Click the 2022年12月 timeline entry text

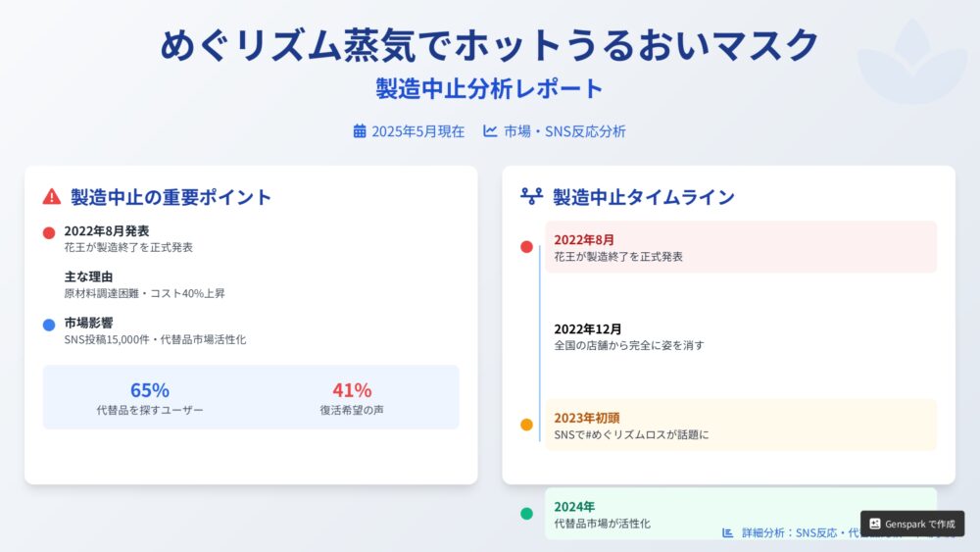coord(629,337)
